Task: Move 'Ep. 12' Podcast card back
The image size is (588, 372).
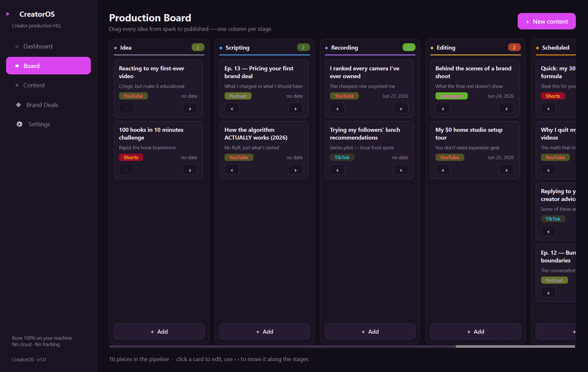Action: pyautogui.click(x=549, y=293)
